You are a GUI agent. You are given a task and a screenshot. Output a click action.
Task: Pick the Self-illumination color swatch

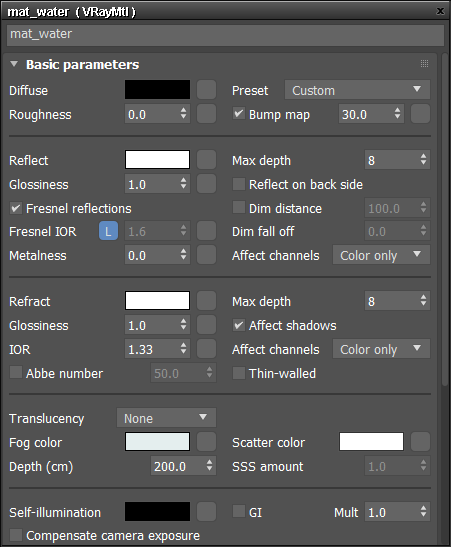point(157,512)
